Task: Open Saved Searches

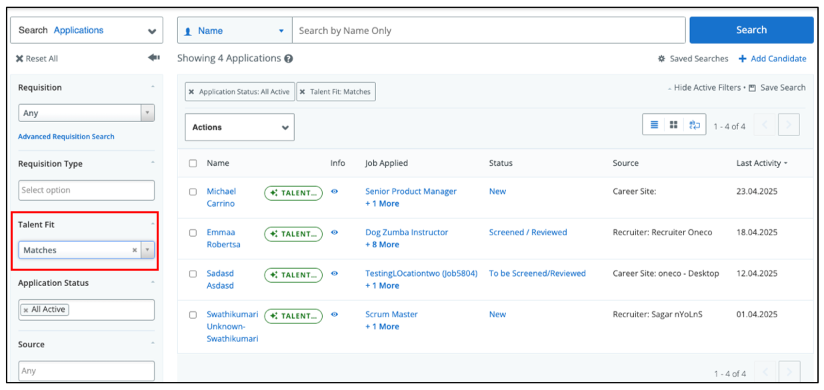Action: tap(693, 59)
